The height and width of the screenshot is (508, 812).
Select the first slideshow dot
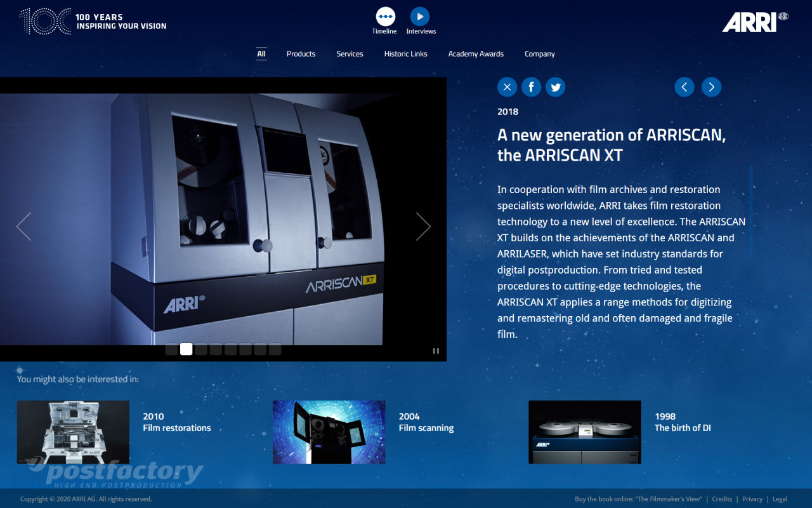[x=171, y=349]
